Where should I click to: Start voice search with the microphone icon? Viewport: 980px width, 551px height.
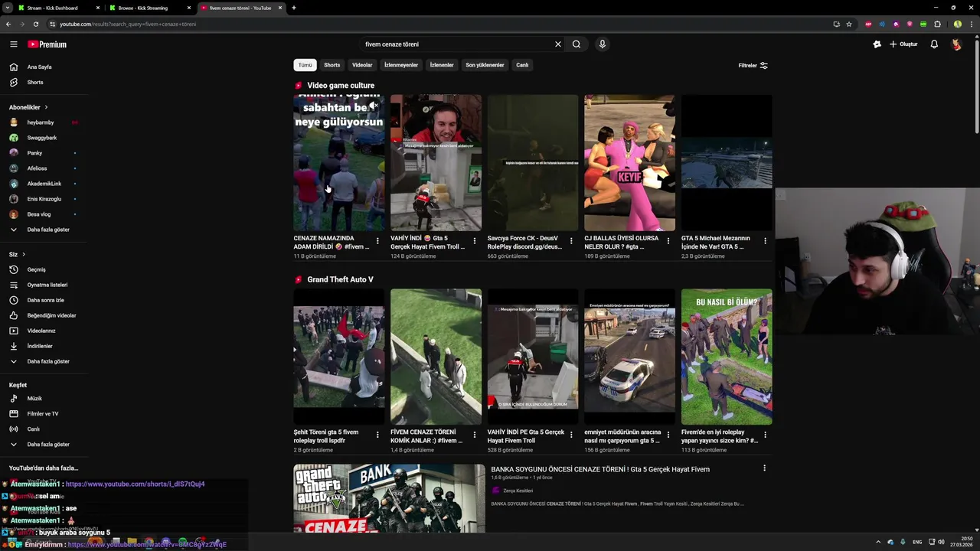pyautogui.click(x=603, y=44)
